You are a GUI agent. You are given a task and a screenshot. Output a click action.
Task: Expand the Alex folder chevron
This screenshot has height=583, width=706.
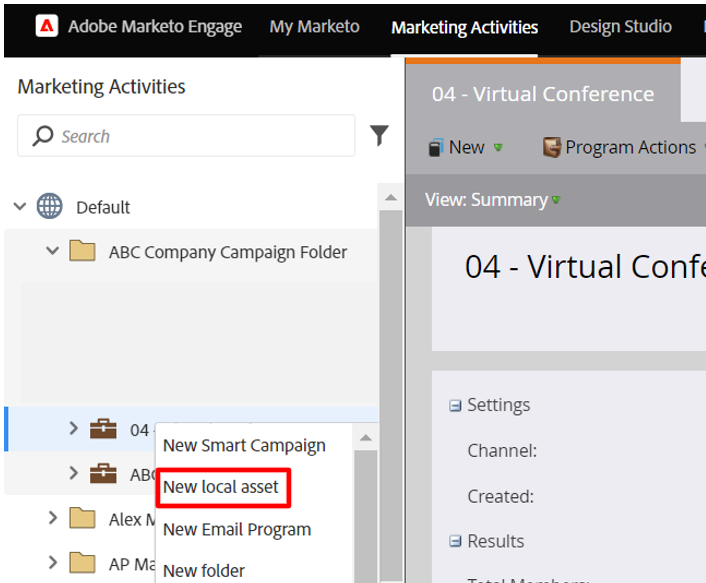[53, 518]
